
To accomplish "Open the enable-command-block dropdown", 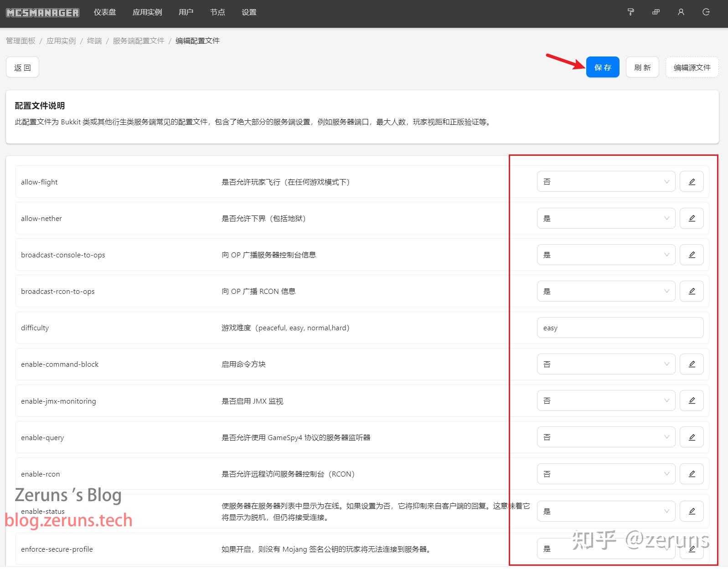I will tap(606, 364).
